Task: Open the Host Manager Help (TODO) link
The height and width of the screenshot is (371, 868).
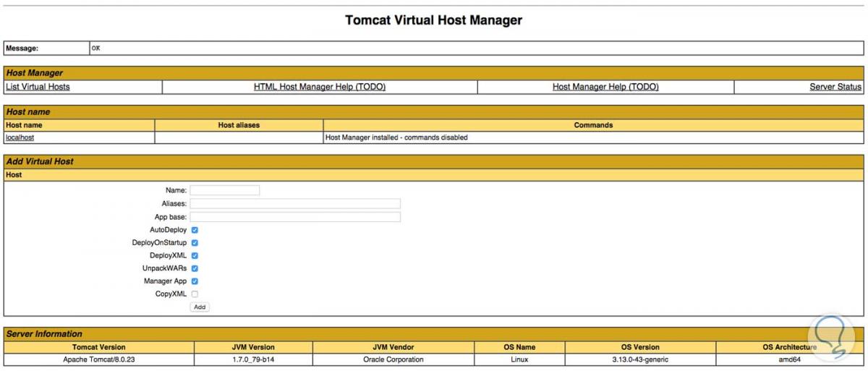Action: pyautogui.click(x=605, y=87)
